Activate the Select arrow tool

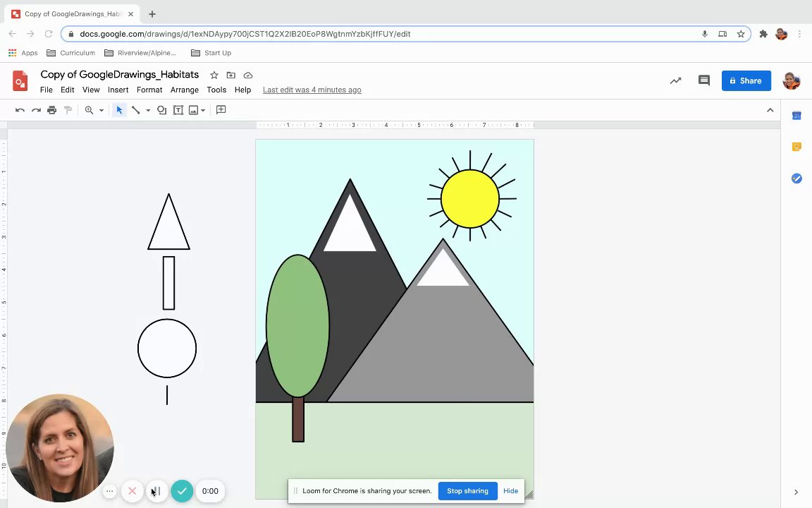point(119,110)
